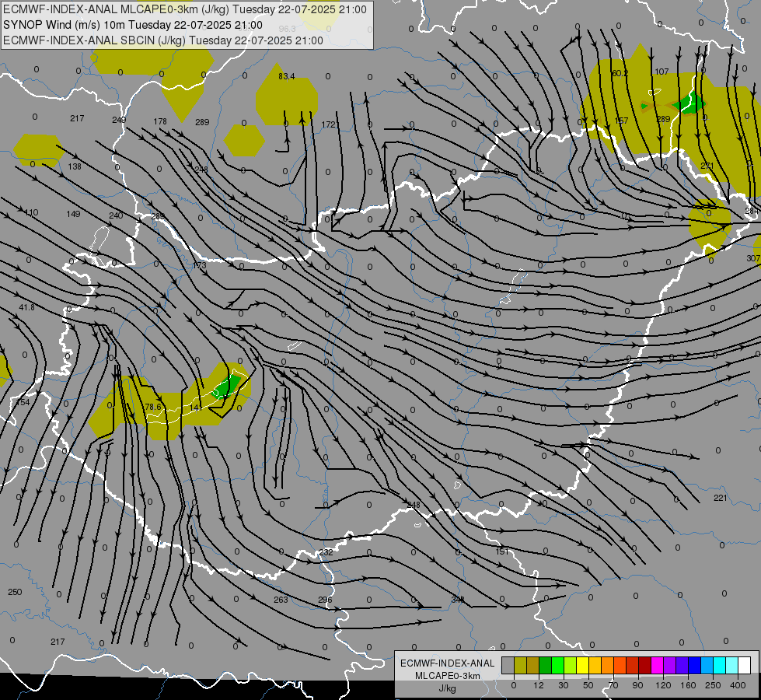Viewport: 761px width, 700px height.
Task: Click the map value 78.6
Action: [153, 407]
